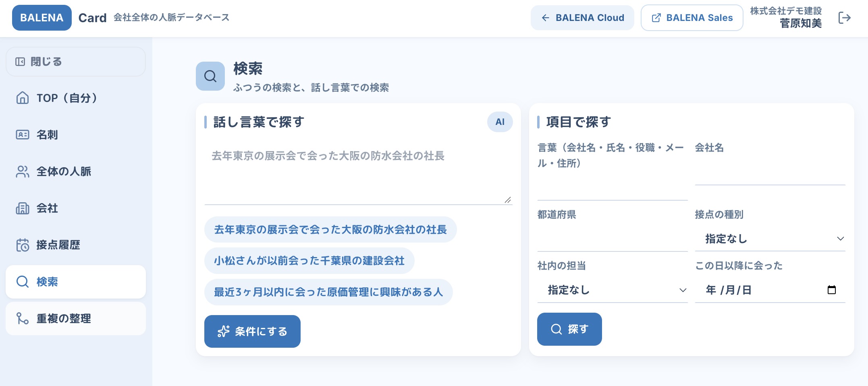Grab the textarea resize handle
This screenshot has height=386, width=868.
(x=508, y=200)
